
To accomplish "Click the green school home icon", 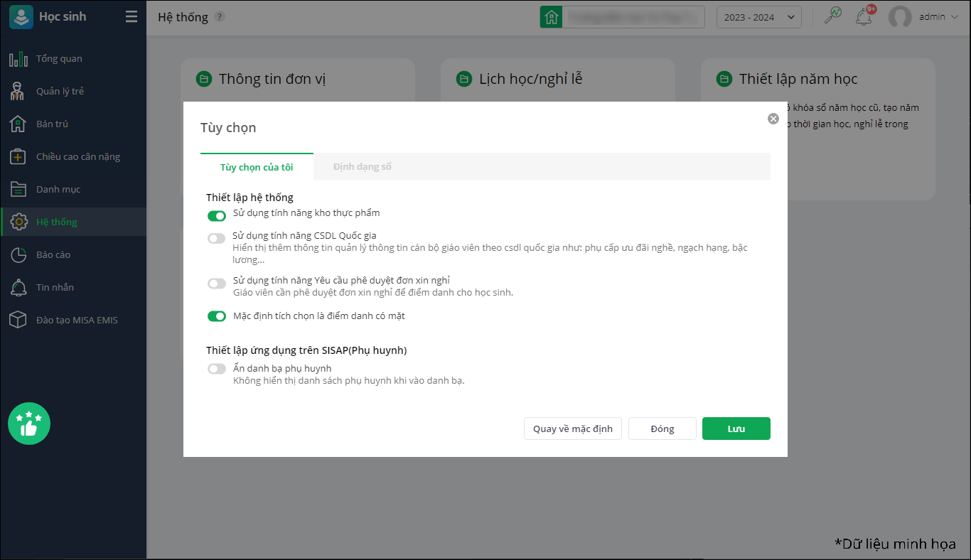I will click(551, 17).
